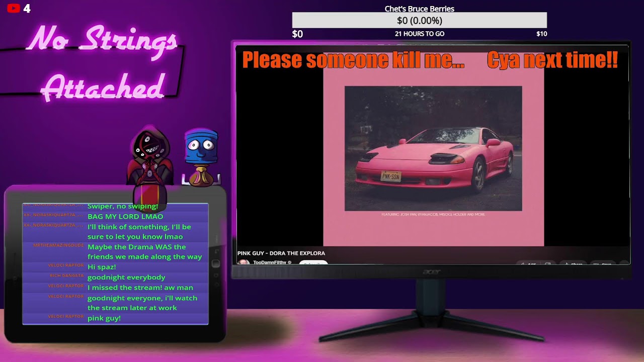Click the Chet's Bruce Berries goal title
Screen dimensions: 644x362
coord(420,9)
